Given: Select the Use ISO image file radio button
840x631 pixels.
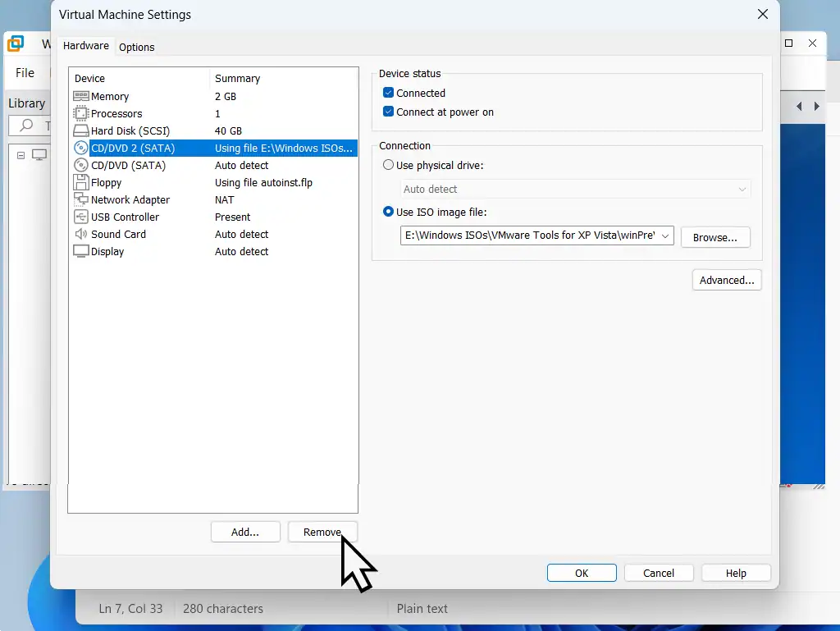Looking at the screenshot, I should pyautogui.click(x=388, y=212).
